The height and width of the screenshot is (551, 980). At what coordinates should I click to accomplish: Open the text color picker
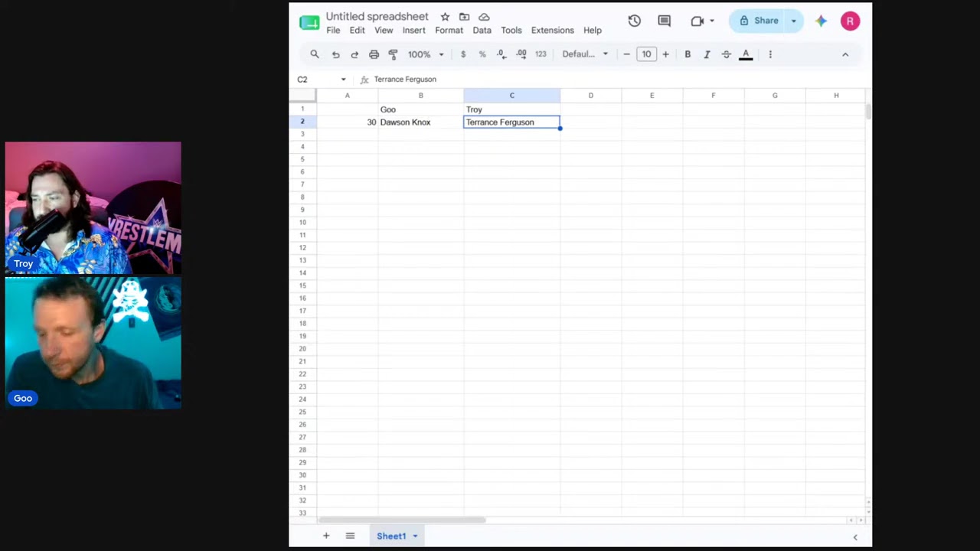point(746,54)
